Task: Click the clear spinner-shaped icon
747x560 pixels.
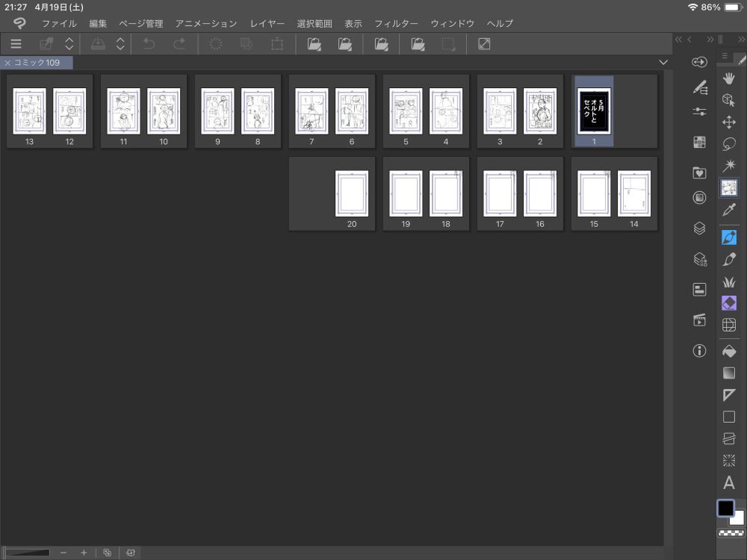Action: click(x=216, y=44)
